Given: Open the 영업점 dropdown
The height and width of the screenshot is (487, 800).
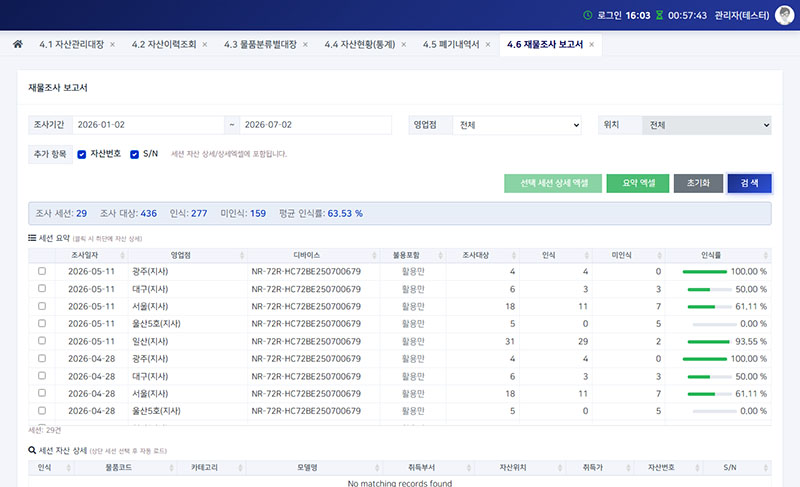Looking at the screenshot, I should point(517,125).
